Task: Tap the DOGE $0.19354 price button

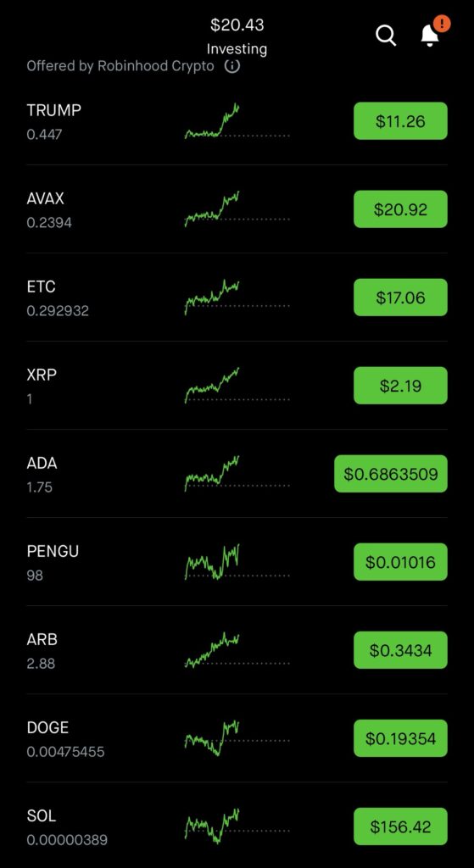Action: point(400,738)
